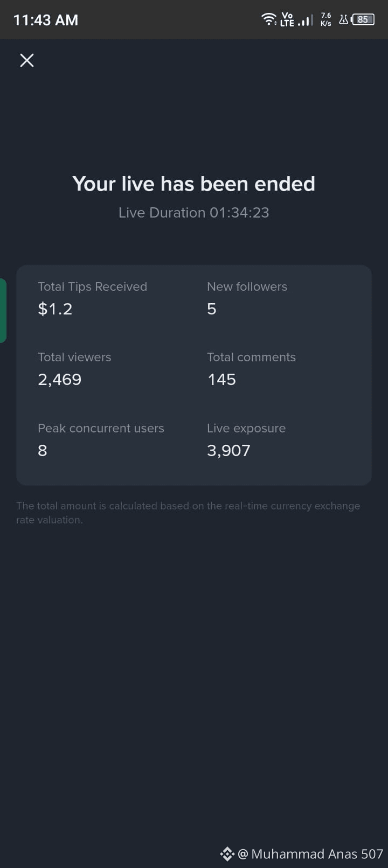The image size is (388, 868).
Task: Select the Total viewers 2,469 stat
Action: tap(74, 369)
